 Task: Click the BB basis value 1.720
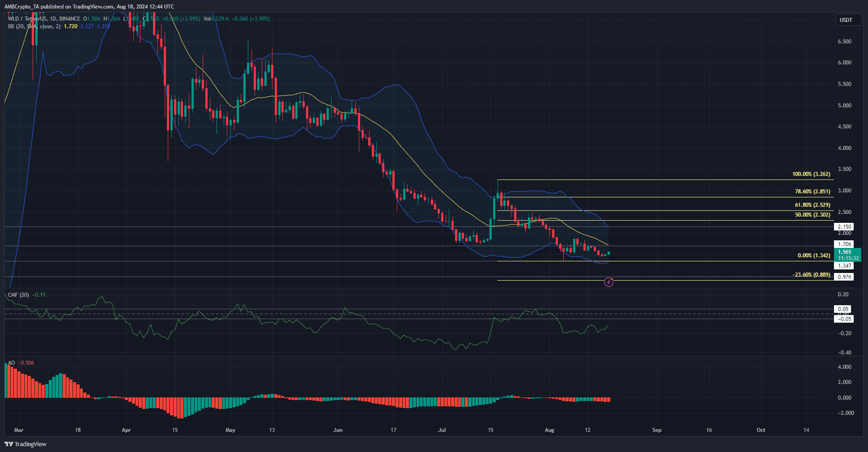click(x=70, y=26)
